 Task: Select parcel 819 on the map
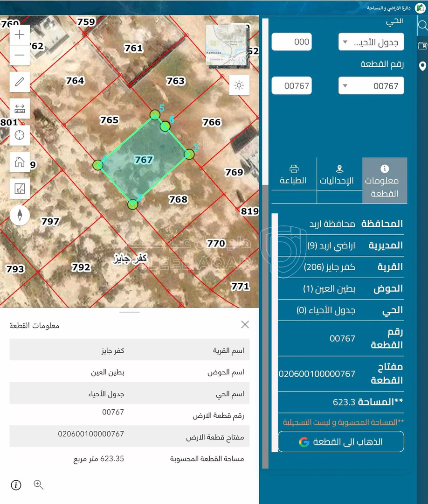(x=250, y=211)
